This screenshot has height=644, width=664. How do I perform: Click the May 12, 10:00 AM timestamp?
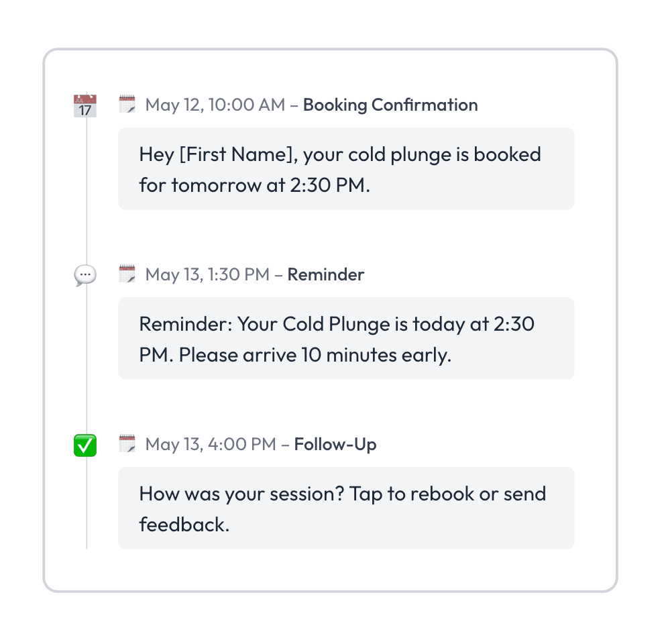[x=215, y=105]
